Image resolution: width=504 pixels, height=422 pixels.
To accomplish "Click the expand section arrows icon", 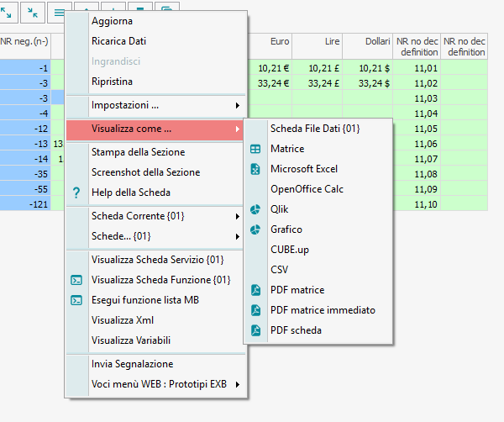I will [7, 12].
